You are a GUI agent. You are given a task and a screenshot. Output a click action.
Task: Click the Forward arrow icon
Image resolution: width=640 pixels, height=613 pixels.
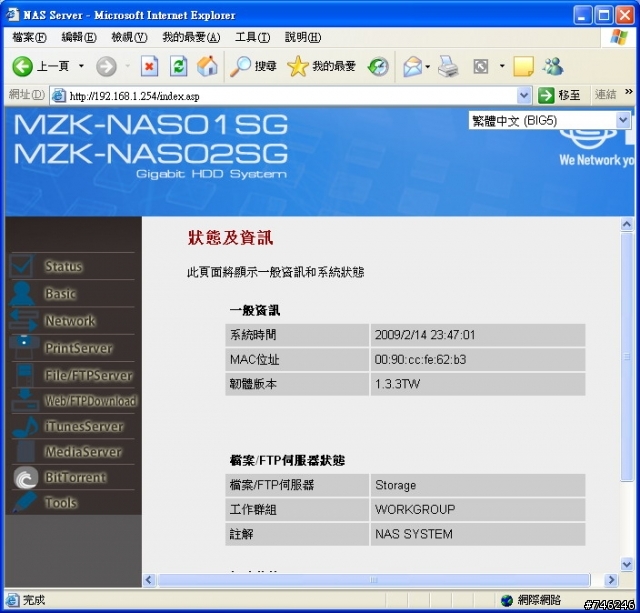(x=106, y=66)
